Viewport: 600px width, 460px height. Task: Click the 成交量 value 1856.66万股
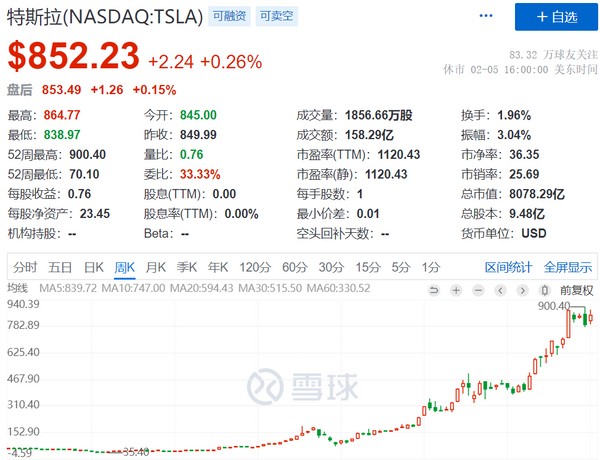tap(378, 115)
